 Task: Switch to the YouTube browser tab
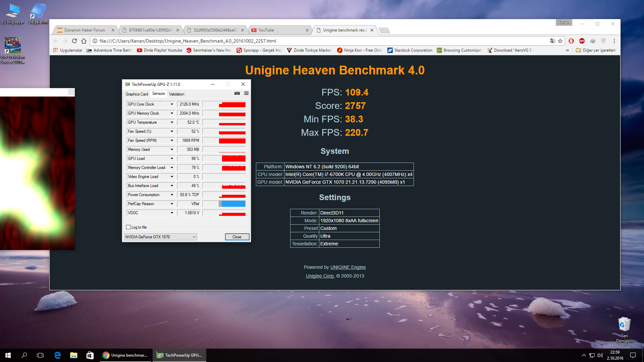tap(280, 30)
